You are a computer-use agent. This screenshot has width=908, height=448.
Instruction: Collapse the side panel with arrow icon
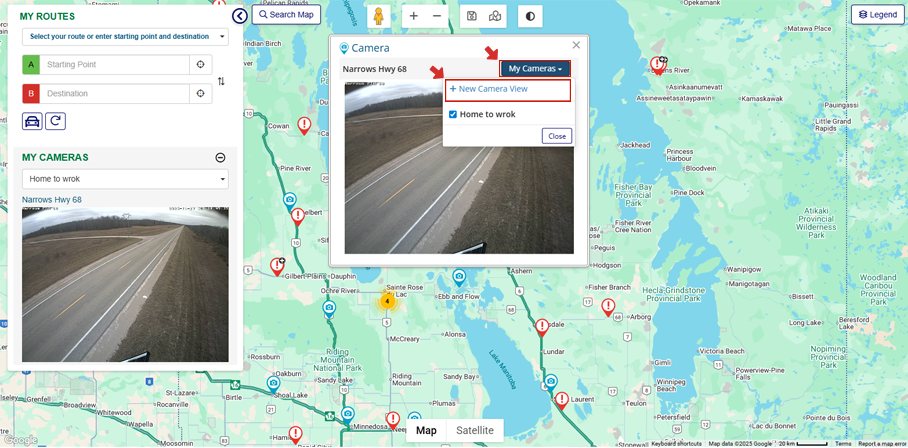240,16
